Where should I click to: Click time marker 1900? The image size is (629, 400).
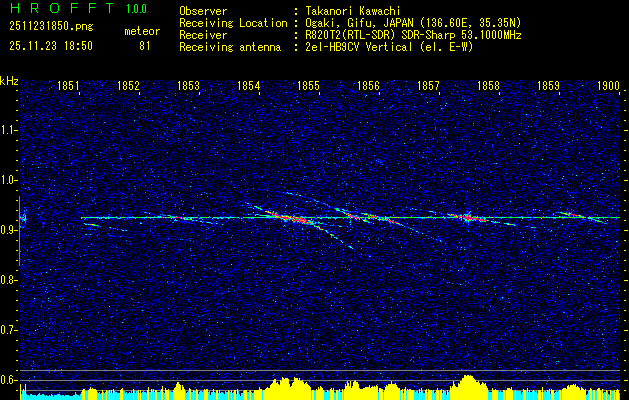609,85
